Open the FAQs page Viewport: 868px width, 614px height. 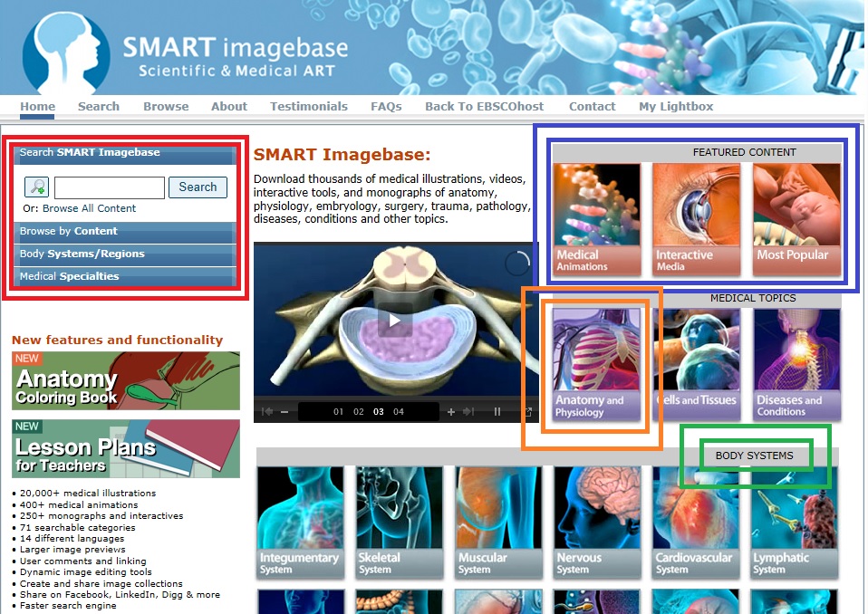pyautogui.click(x=386, y=106)
